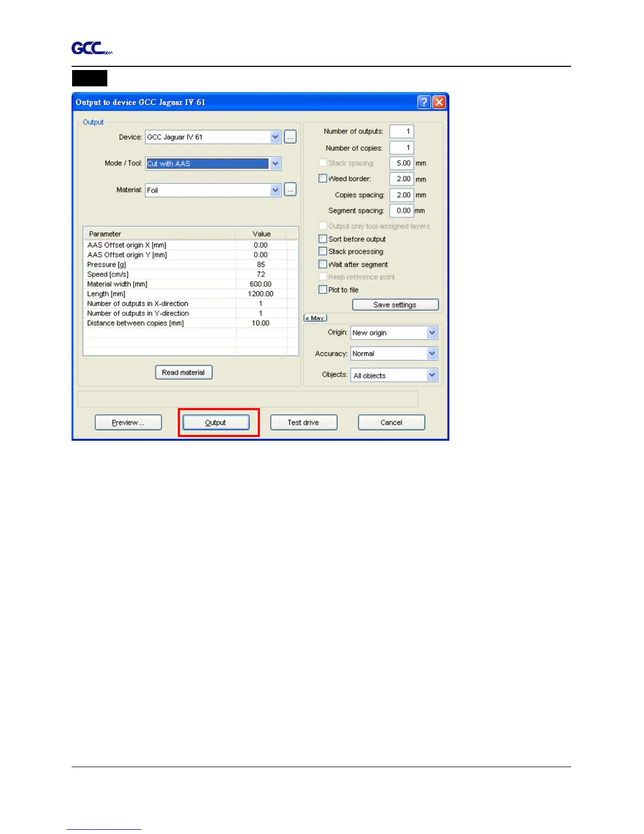Select Pressure [g] parameter row

pos(190,265)
